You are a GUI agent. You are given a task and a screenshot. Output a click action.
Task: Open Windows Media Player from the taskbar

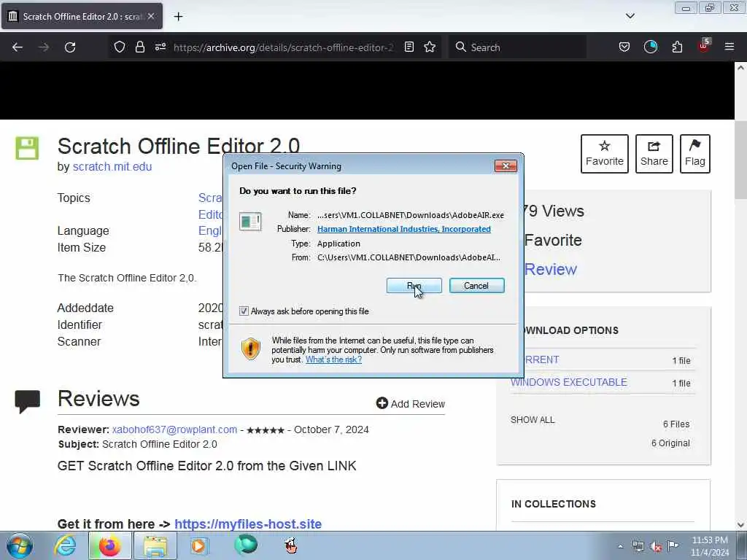[x=198, y=545]
